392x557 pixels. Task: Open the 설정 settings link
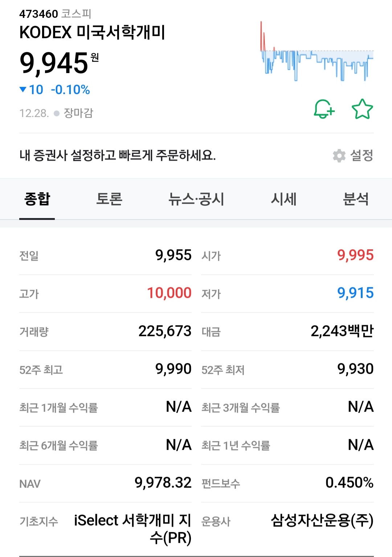361,156
